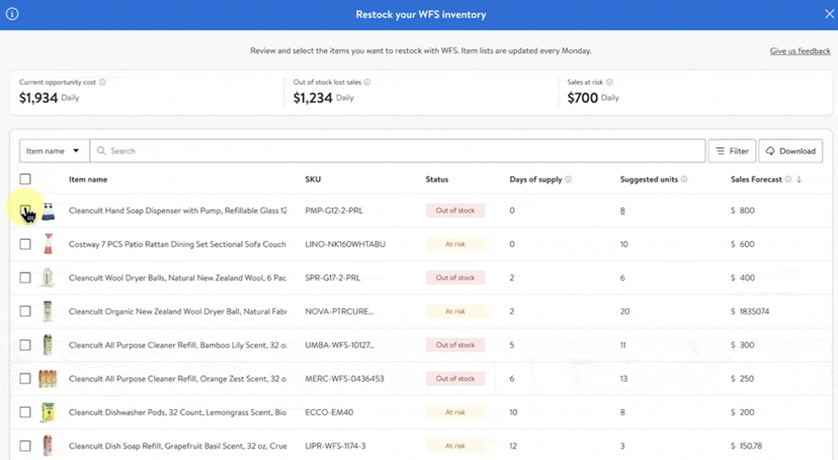
Task: Click info icon beside Sales at risk
Action: tap(609, 82)
